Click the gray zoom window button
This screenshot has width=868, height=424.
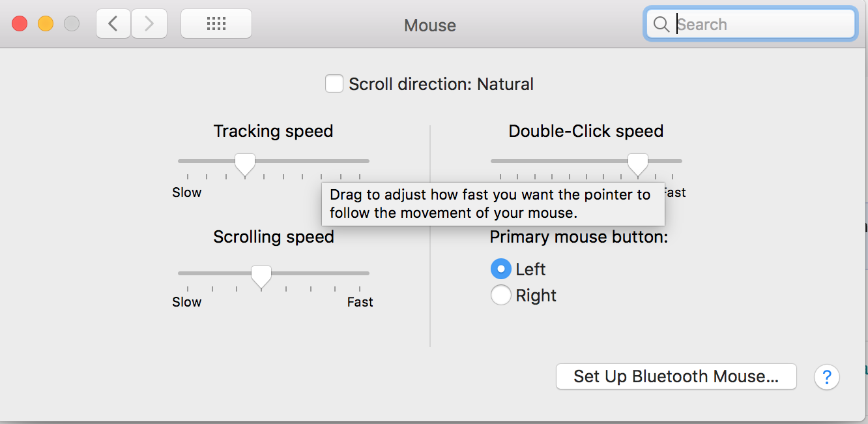(72, 24)
